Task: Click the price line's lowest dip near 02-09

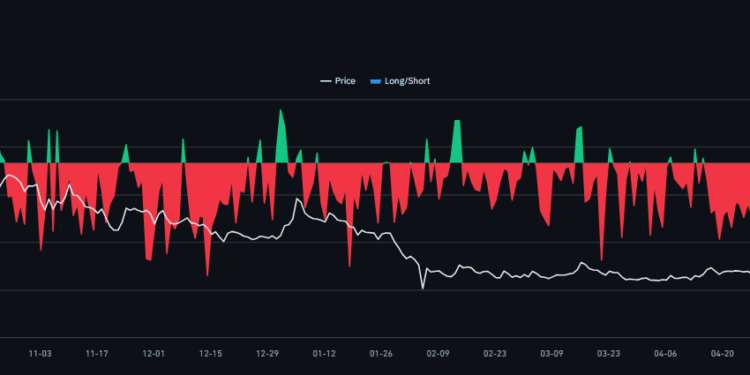Action: [x=422, y=287]
